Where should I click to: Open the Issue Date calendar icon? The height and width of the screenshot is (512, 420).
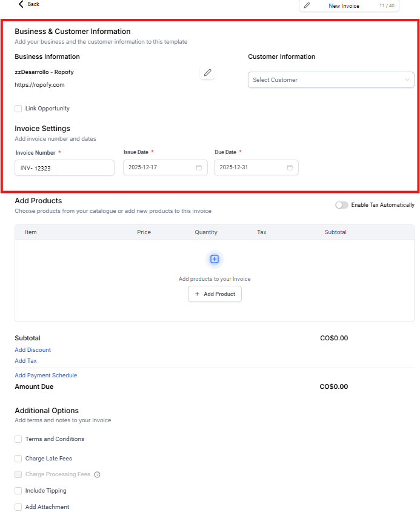pyautogui.click(x=199, y=167)
